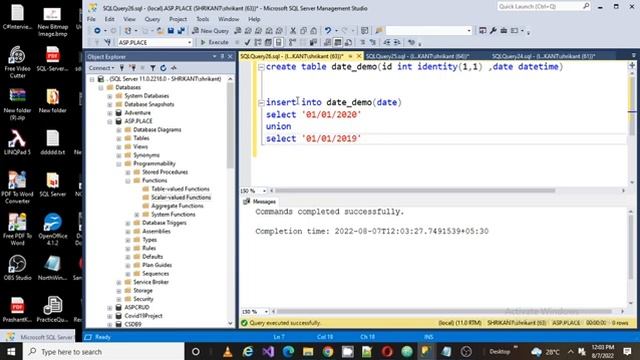Expand the Adventure database node
The width and height of the screenshot is (640, 360).
(110, 113)
